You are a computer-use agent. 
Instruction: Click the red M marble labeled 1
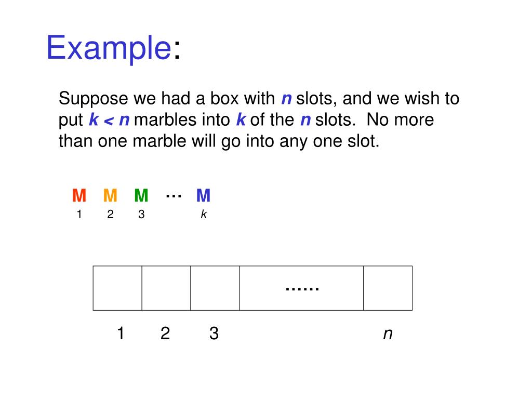(x=79, y=195)
